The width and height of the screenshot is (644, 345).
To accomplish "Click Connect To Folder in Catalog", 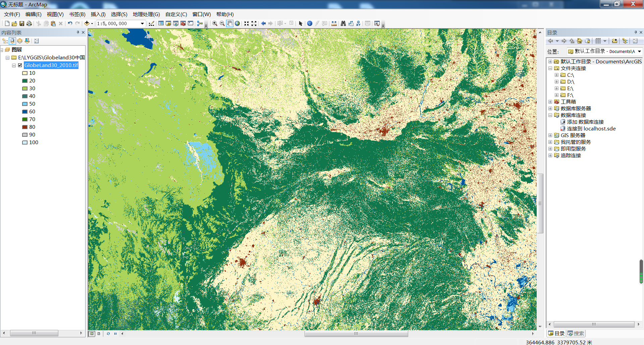I will click(614, 41).
